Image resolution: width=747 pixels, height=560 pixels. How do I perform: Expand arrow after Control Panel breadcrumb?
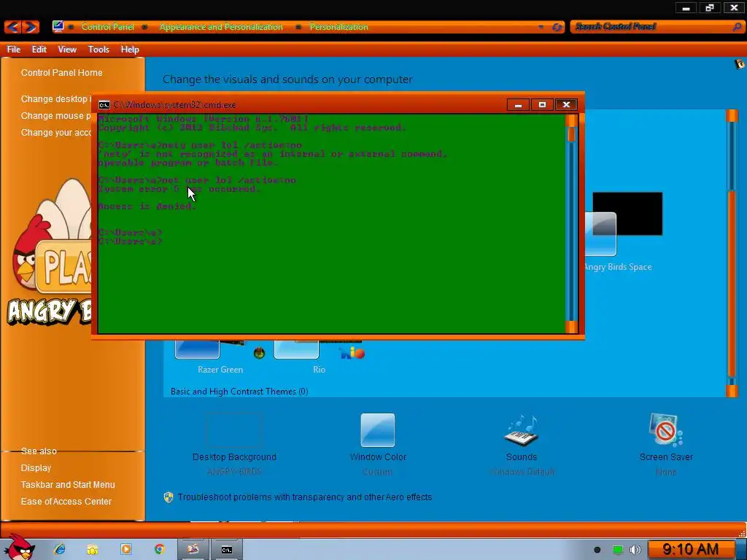tap(144, 27)
